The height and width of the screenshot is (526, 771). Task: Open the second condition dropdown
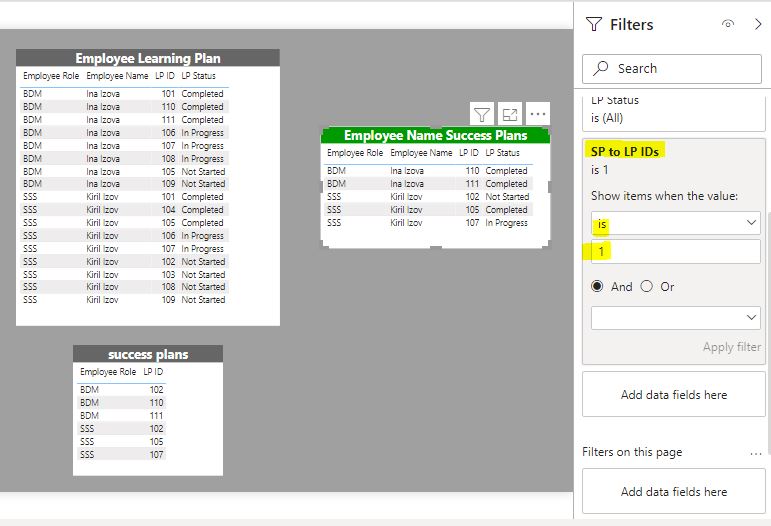coord(675,318)
